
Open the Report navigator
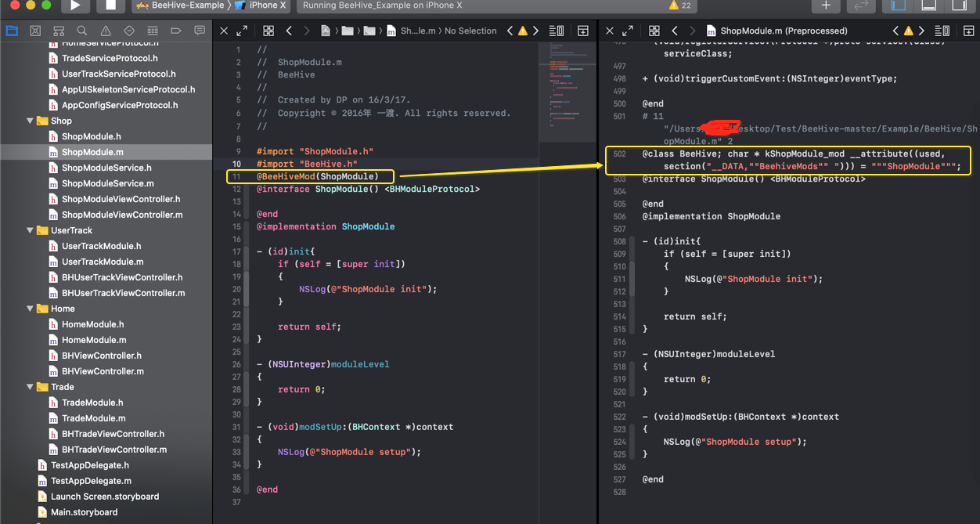[200, 31]
